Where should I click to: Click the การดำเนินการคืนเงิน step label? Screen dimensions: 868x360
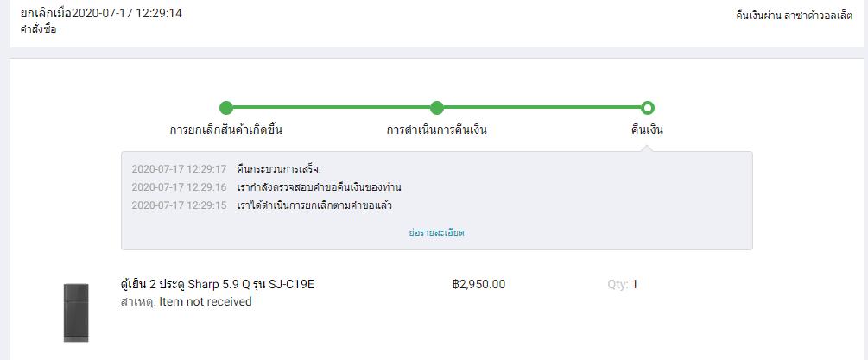[437, 130]
